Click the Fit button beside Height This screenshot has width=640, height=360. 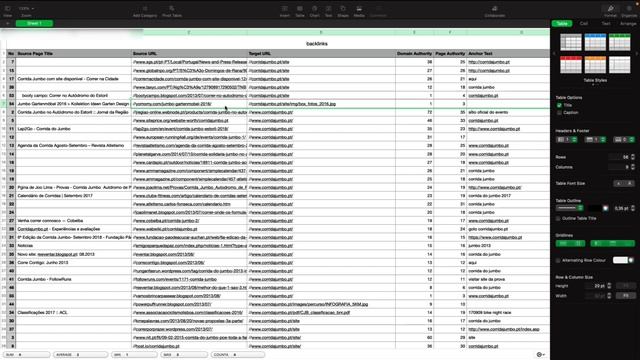(x=625, y=286)
